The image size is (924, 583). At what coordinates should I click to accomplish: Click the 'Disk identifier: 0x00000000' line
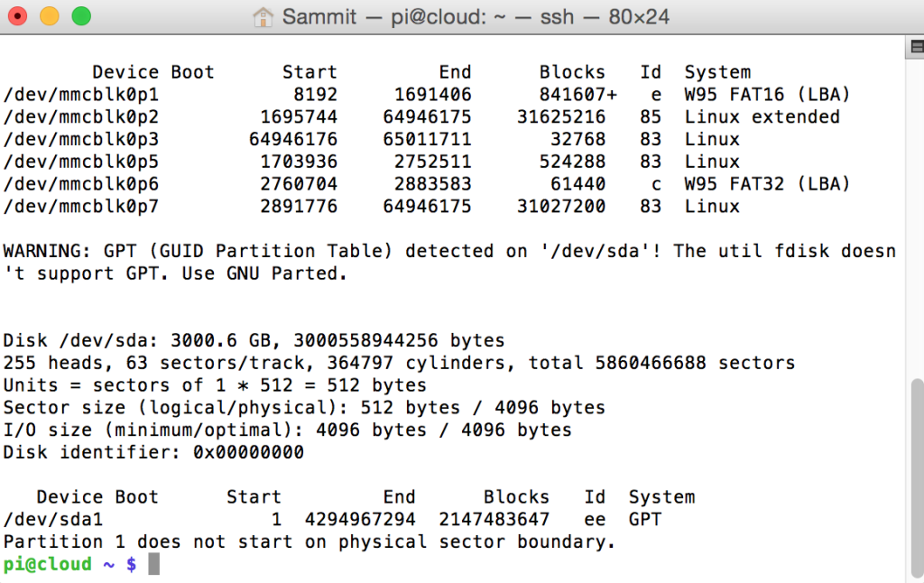(153, 452)
